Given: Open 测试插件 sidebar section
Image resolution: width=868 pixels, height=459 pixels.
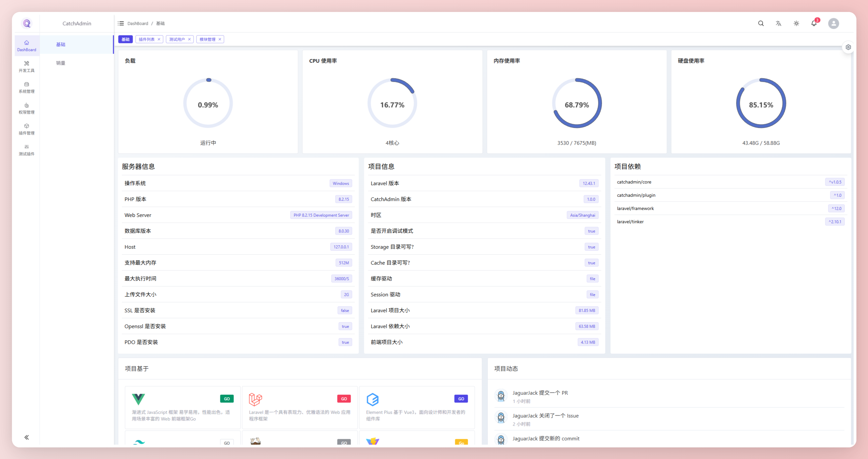Looking at the screenshot, I should (26, 150).
